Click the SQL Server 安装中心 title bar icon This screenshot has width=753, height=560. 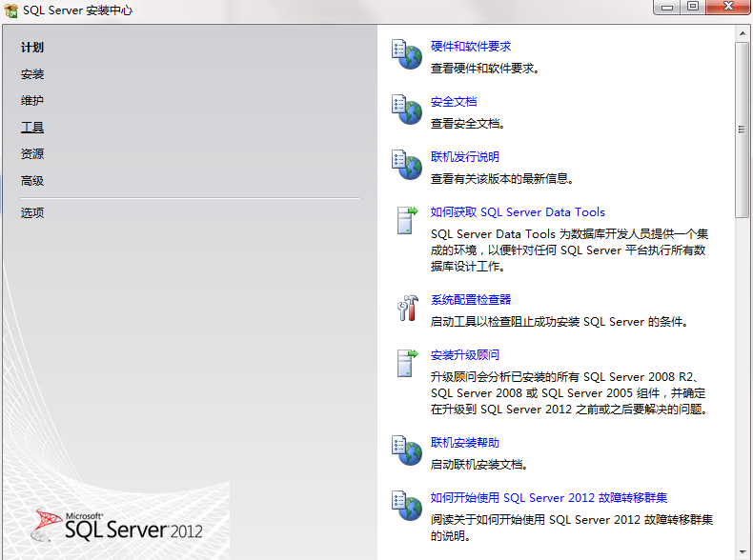pyautogui.click(x=10, y=10)
